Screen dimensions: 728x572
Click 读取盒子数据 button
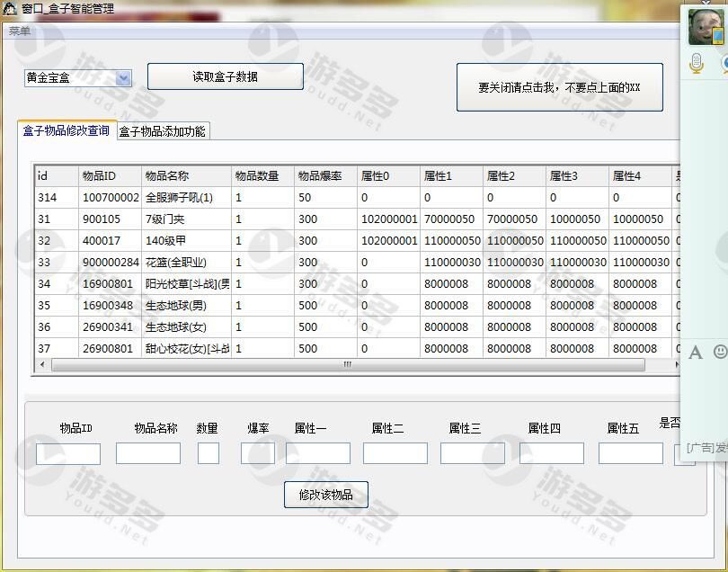tap(225, 76)
